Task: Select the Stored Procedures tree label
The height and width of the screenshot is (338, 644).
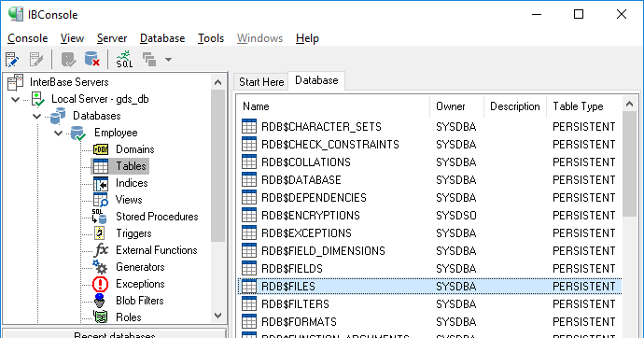Action: [x=157, y=217]
